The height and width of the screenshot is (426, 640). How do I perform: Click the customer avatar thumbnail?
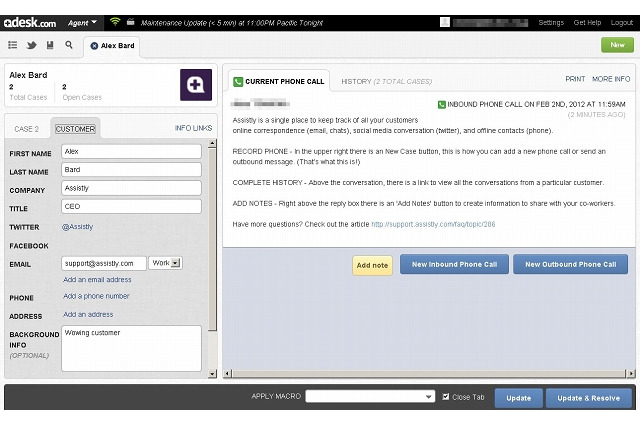coord(196,84)
